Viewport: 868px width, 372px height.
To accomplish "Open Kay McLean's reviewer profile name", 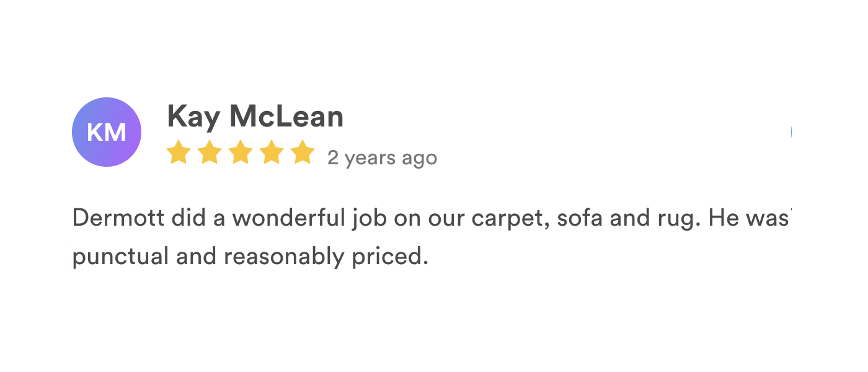I will click(x=255, y=117).
